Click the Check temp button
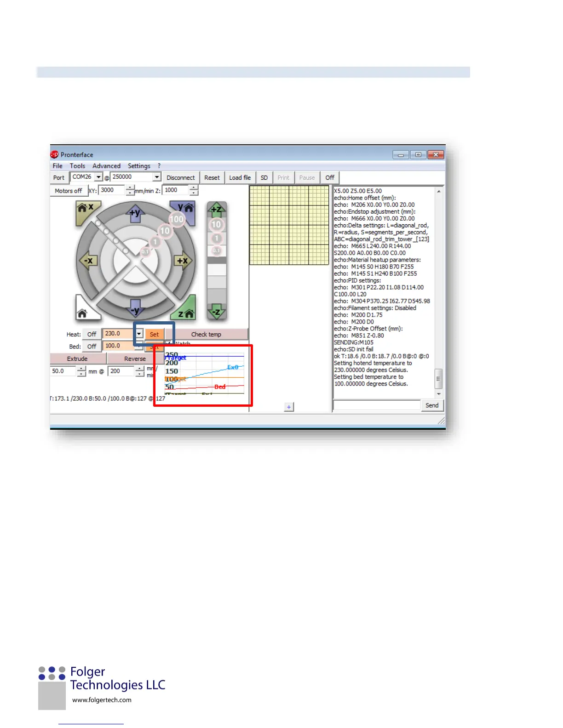 [206, 335]
